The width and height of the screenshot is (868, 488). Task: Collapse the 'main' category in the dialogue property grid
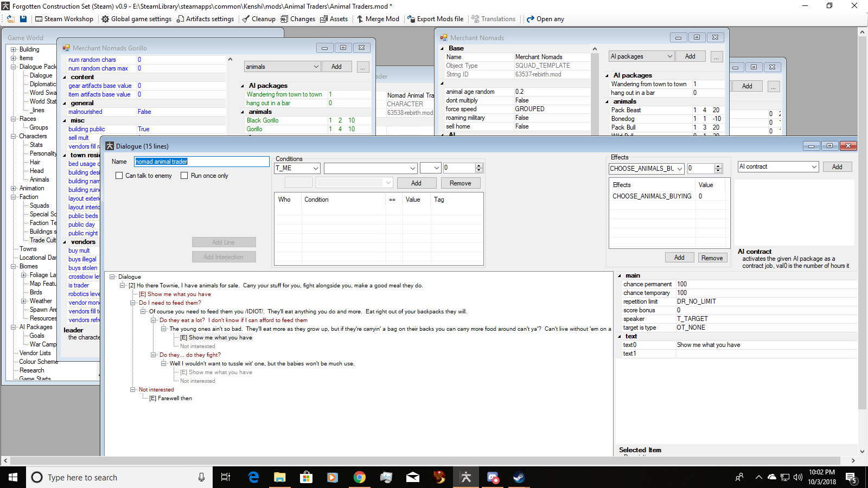(x=620, y=275)
